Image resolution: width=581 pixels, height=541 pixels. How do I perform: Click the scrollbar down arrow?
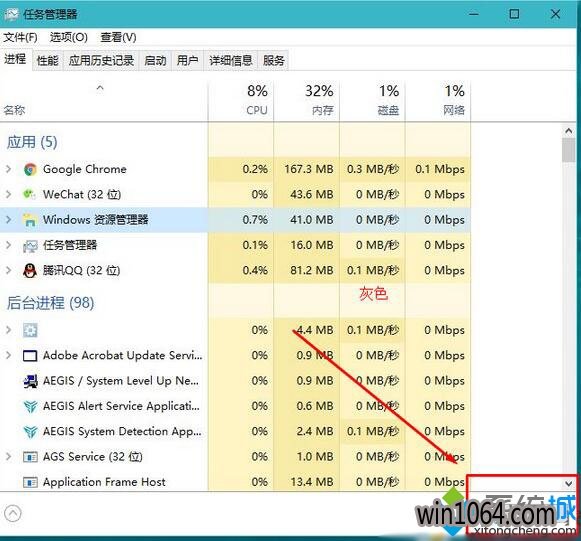(568, 483)
